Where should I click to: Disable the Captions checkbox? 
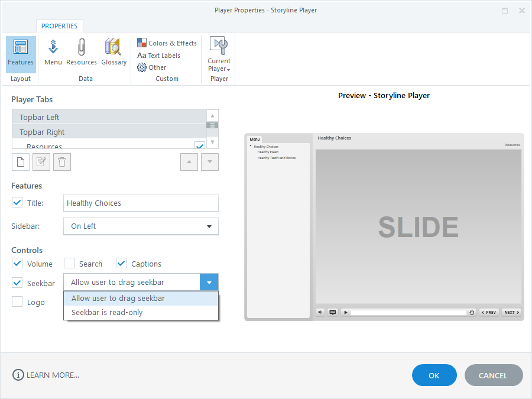pos(121,263)
